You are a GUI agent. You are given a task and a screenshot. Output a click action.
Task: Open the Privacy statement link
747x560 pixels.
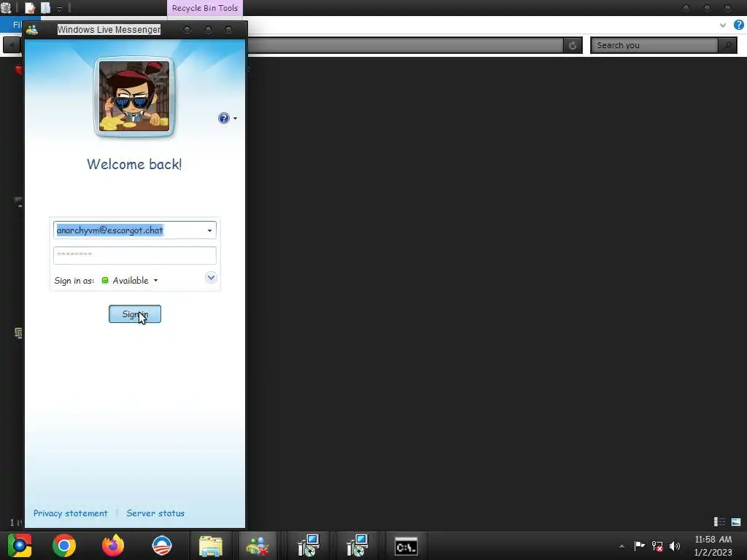[x=71, y=513]
